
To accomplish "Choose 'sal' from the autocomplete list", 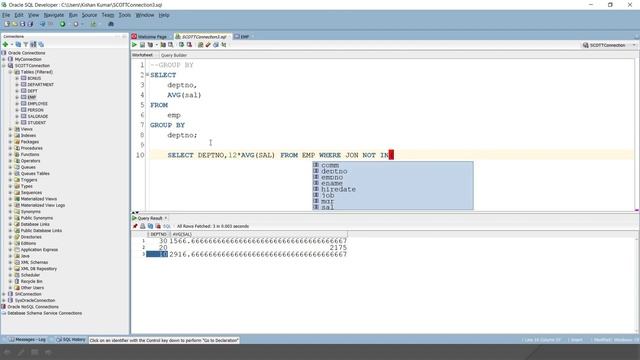I will click(x=327, y=207).
